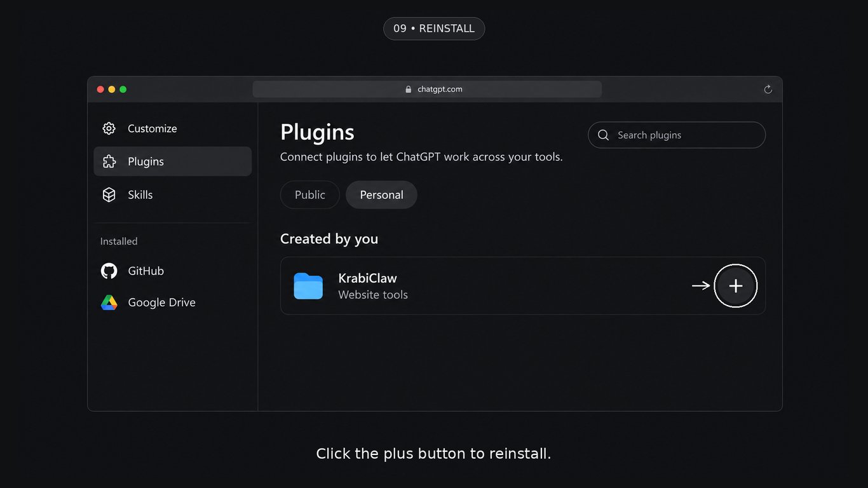Open the installed GitHub plugin

click(173, 271)
